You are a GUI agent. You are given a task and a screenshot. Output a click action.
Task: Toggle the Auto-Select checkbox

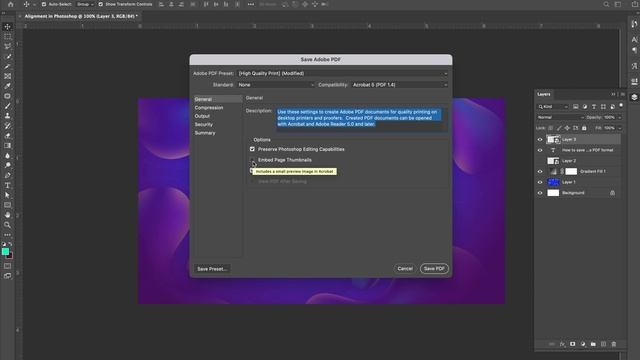click(x=44, y=4)
